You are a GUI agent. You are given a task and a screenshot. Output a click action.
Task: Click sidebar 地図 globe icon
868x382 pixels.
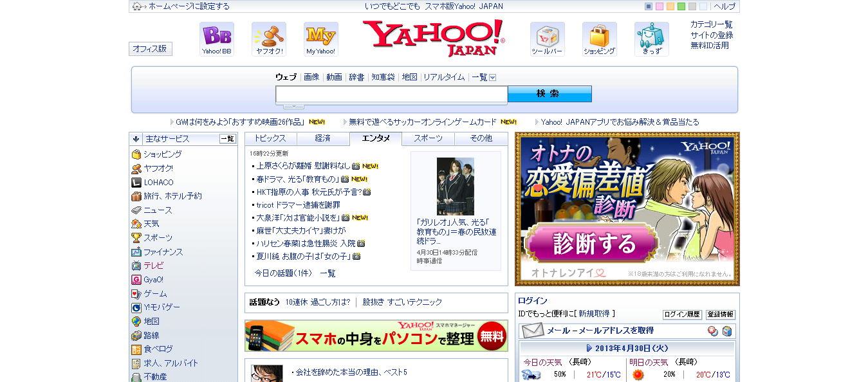click(136, 322)
